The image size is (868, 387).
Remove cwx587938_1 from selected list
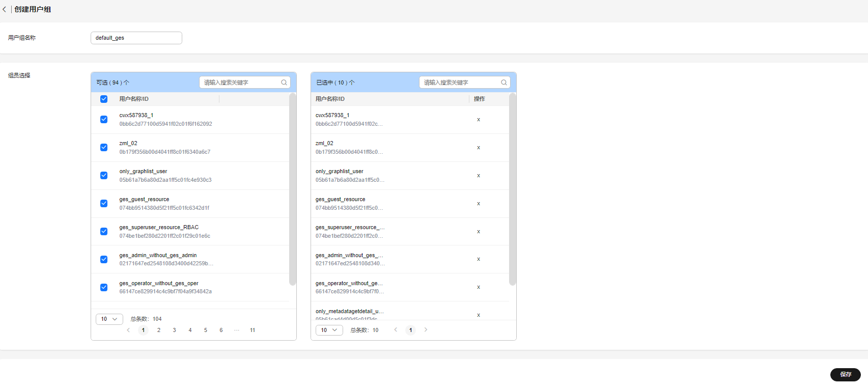(479, 120)
